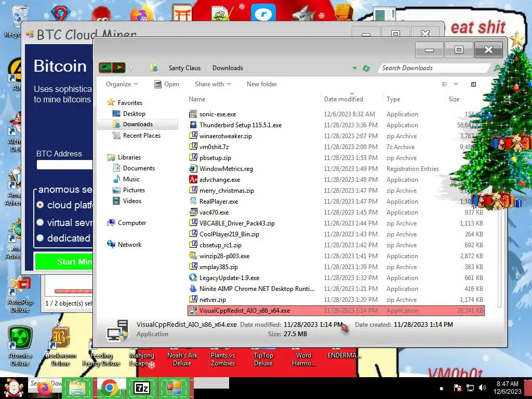
Task: Open the Share with menu
Action: pyautogui.click(x=212, y=84)
